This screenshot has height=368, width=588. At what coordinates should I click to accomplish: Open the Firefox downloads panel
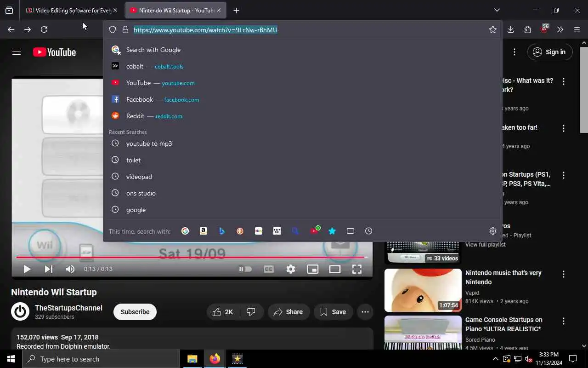[511, 29]
